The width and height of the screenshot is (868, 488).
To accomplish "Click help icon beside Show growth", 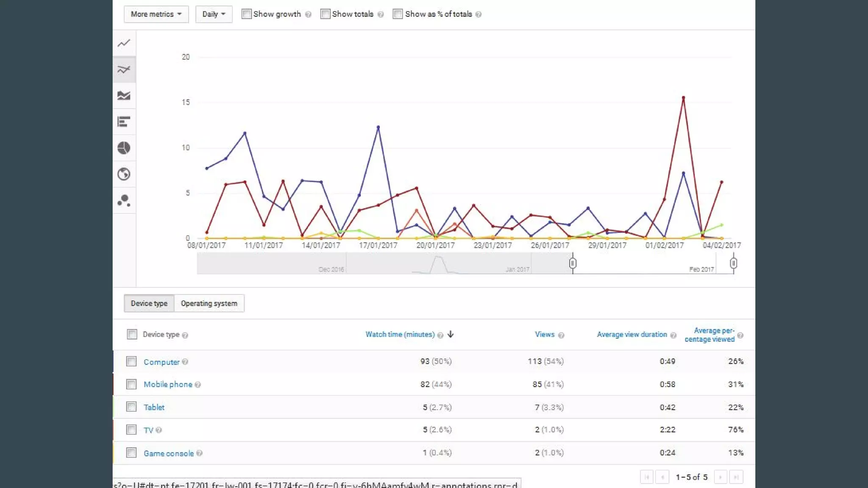I will tap(308, 14).
